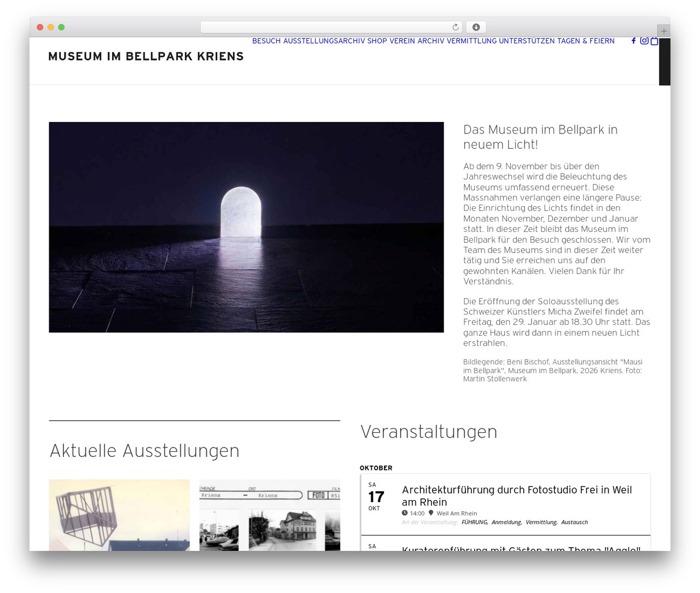Click the 14:00 event time
The image size is (700, 593).
pos(417,513)
